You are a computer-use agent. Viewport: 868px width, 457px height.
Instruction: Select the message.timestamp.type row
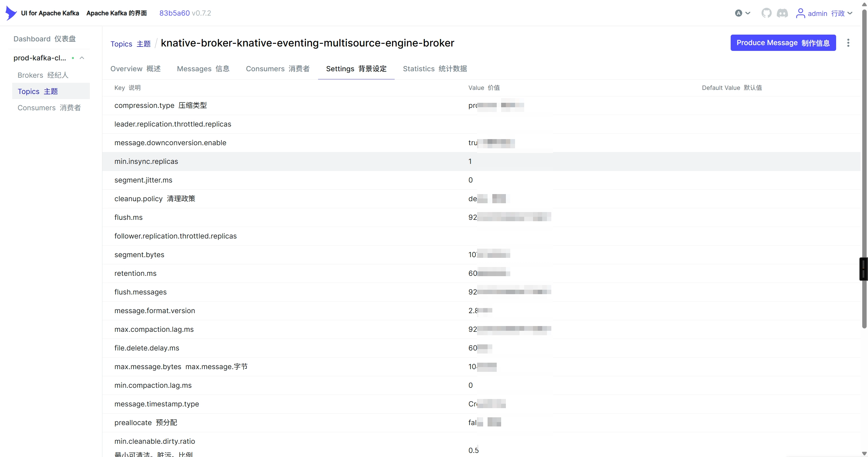coord(481,404)
